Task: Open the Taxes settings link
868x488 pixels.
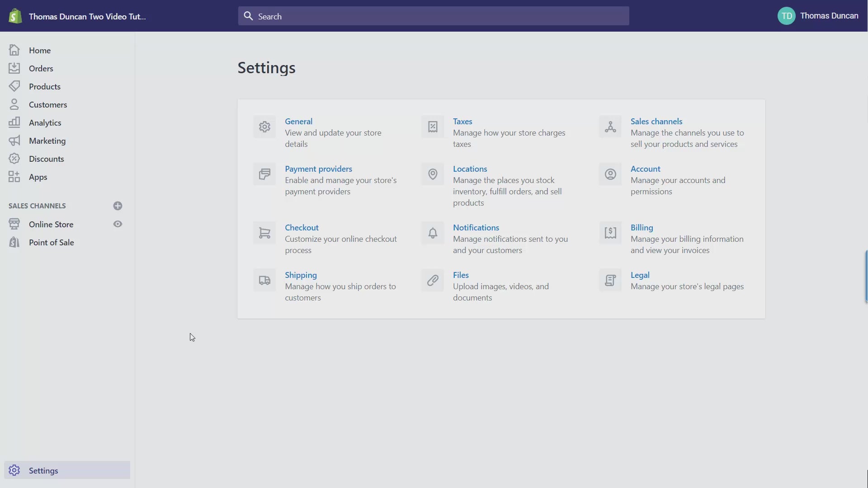Action: click(462, 121)
